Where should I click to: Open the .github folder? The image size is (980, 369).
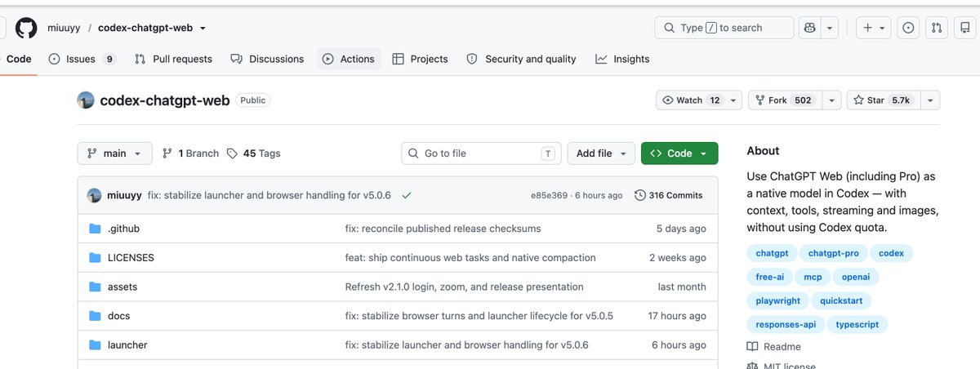coord(123,229)
